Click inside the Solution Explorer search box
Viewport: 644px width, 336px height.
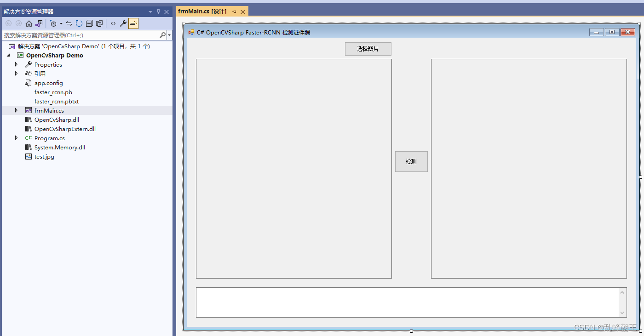(78, 35)
